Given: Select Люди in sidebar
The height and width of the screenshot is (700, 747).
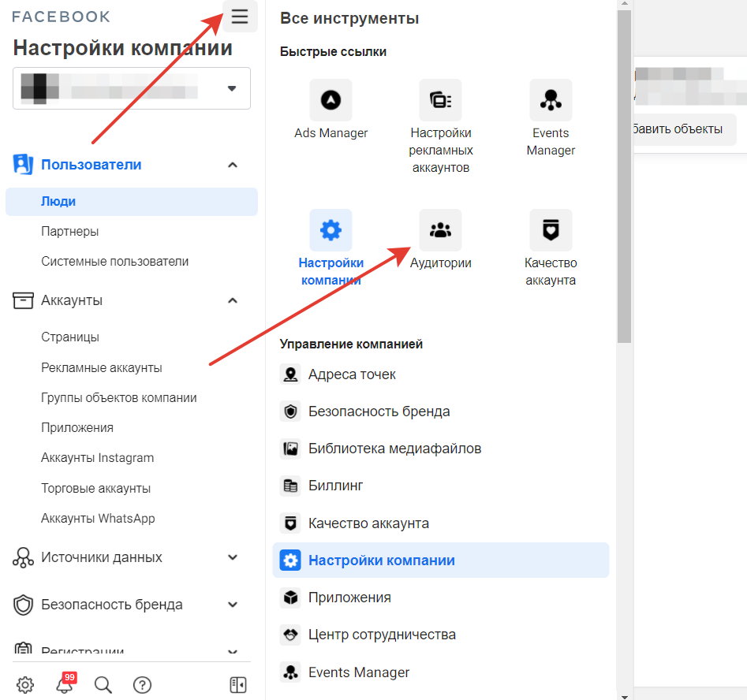Looking at the screenshot, I should (x=132, y=202).
